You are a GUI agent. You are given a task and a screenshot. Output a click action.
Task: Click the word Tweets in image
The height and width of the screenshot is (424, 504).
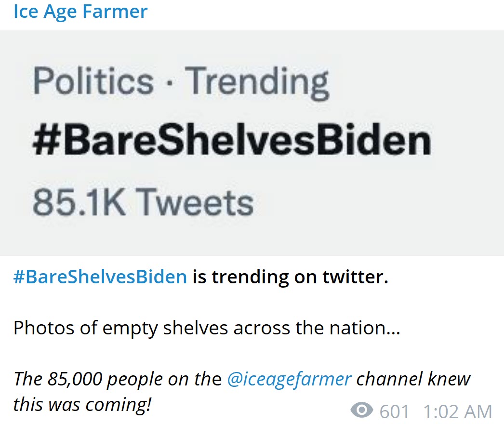(196, 202)
